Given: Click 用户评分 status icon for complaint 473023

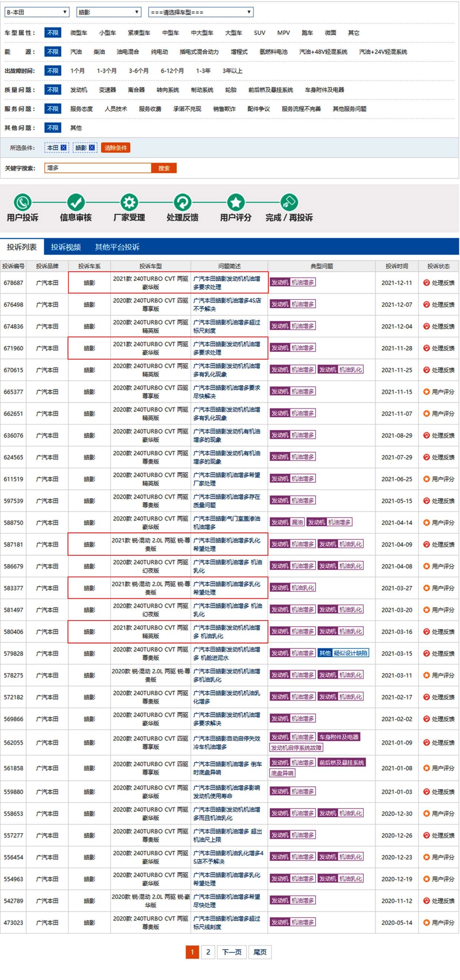Looking at the screenshot, I should coord(426,922).
